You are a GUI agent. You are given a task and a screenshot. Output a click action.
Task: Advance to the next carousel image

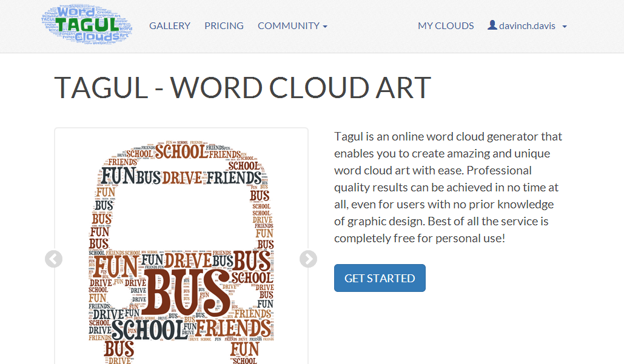309,259
